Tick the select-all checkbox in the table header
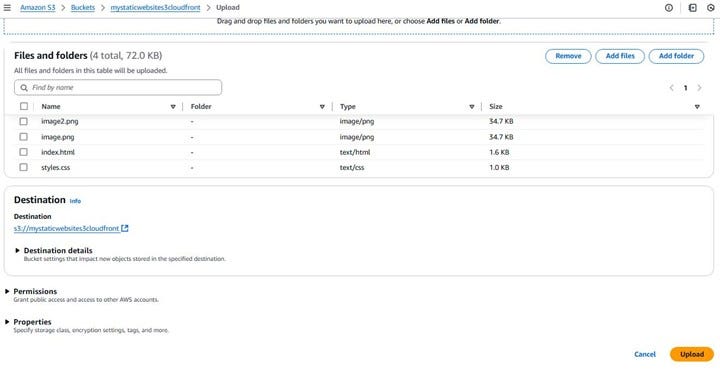Screen dimensions: 720x373 (x=24, y=107)
